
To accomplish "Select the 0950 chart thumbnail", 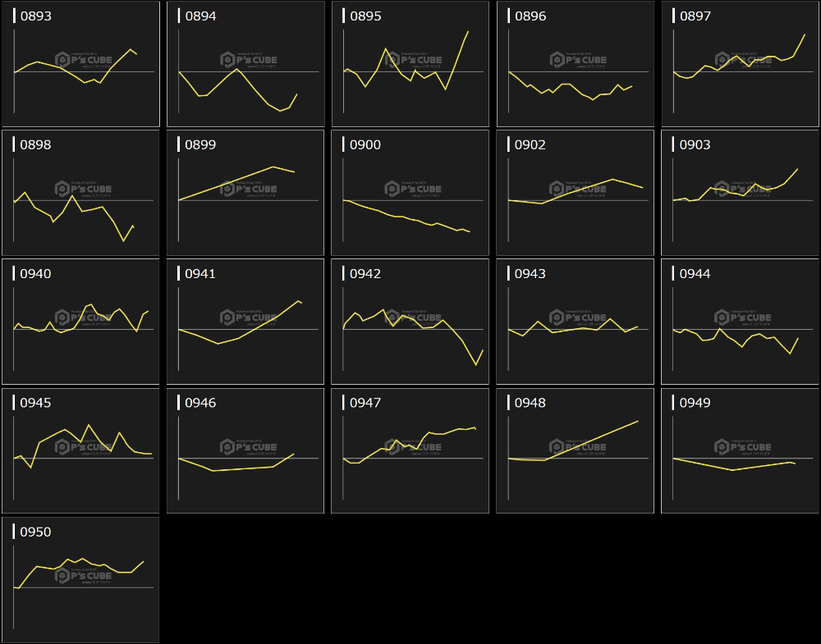I will (x=80, y=579).
